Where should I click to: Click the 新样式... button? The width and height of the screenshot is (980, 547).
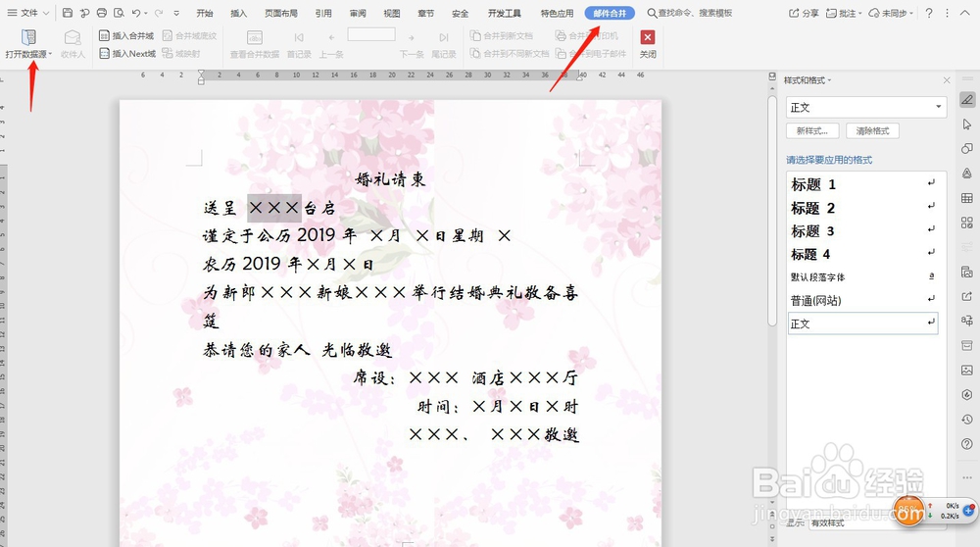pyautogui.click(x=811, y=130)
